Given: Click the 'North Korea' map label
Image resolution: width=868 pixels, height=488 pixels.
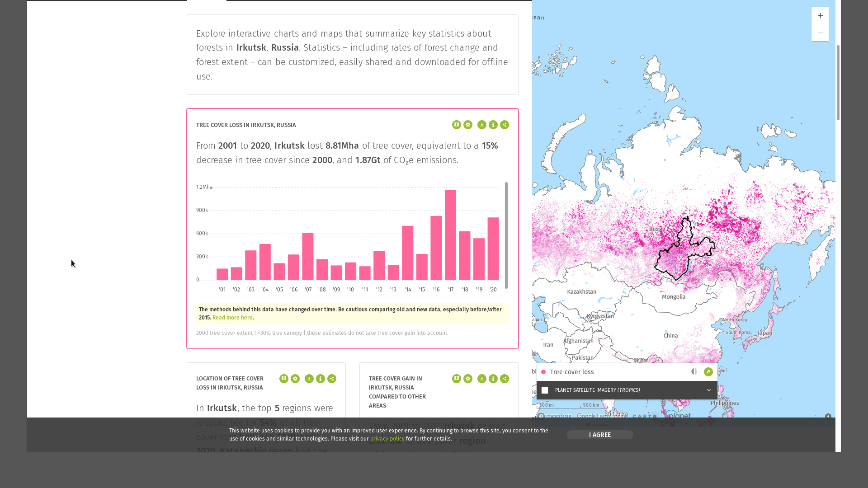Looking at the screenshot, I should [x=735, y=320].
